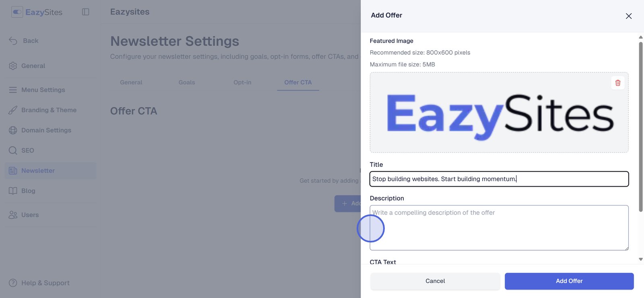Open Branding & Theme brush icon
Screen dimensions: 644x298
[x=13, y=110]
